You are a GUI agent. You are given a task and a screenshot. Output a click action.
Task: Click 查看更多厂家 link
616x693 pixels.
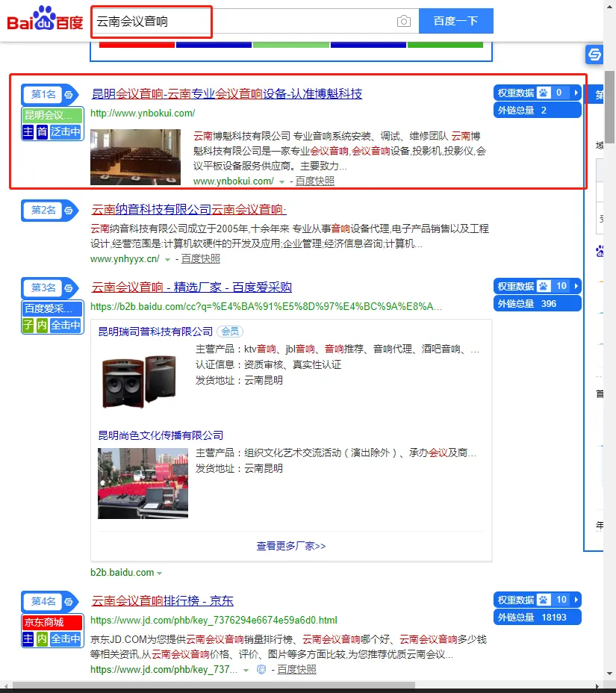(x=290, y=546)
